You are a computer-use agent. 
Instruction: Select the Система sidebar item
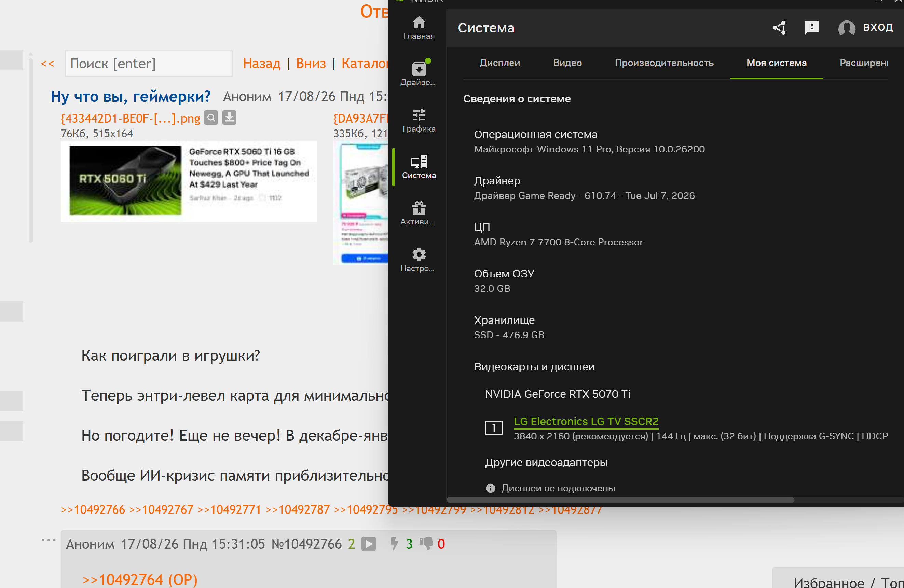click(419, 167)
